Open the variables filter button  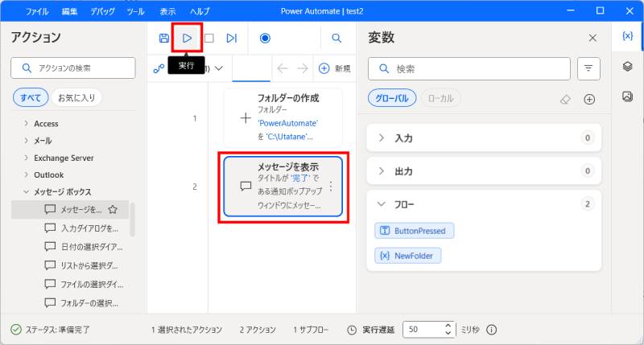coord(588,68)
